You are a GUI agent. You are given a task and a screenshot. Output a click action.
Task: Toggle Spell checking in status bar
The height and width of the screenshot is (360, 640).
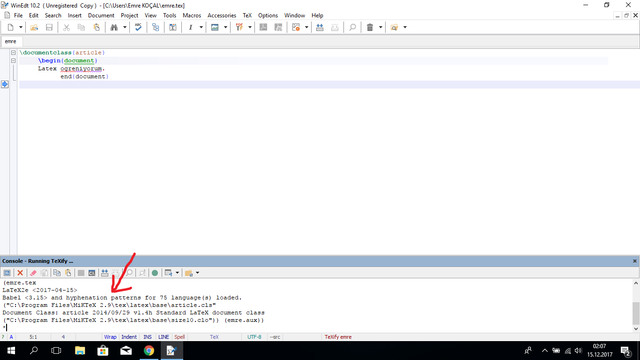coord(180,337)
